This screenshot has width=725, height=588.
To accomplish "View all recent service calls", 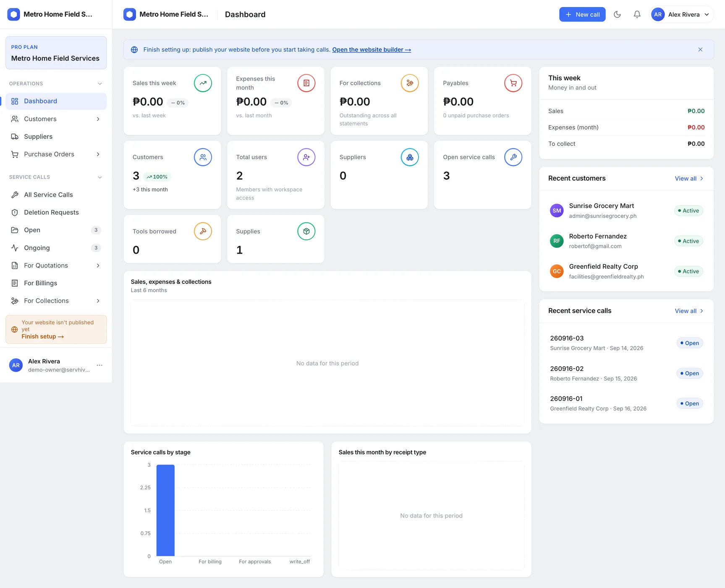I will 689,311.
